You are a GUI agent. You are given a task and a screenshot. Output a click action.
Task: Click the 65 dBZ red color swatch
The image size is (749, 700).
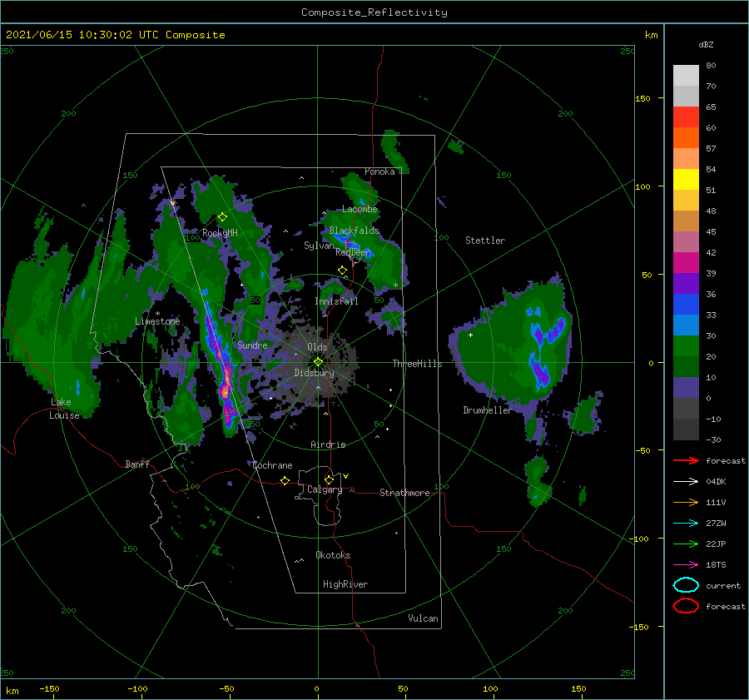[686, 117]
